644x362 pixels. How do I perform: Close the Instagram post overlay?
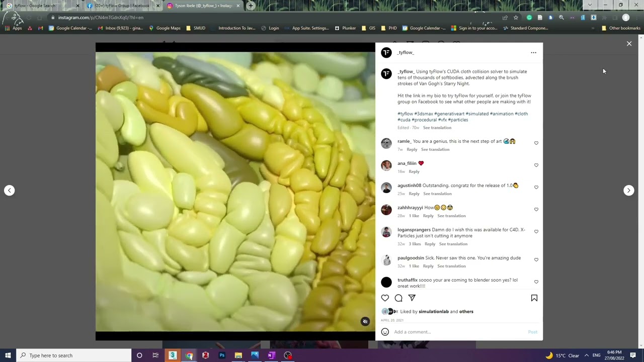pos(629,44)
